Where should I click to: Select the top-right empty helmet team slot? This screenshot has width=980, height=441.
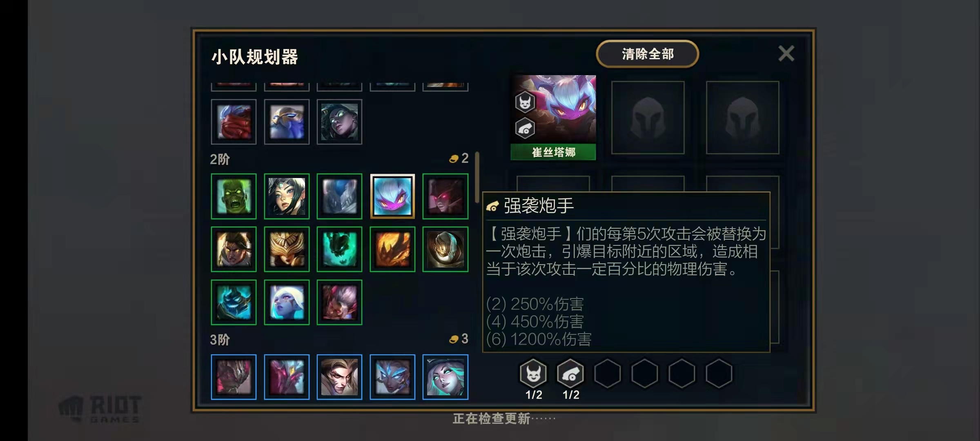tap(742, 118)
